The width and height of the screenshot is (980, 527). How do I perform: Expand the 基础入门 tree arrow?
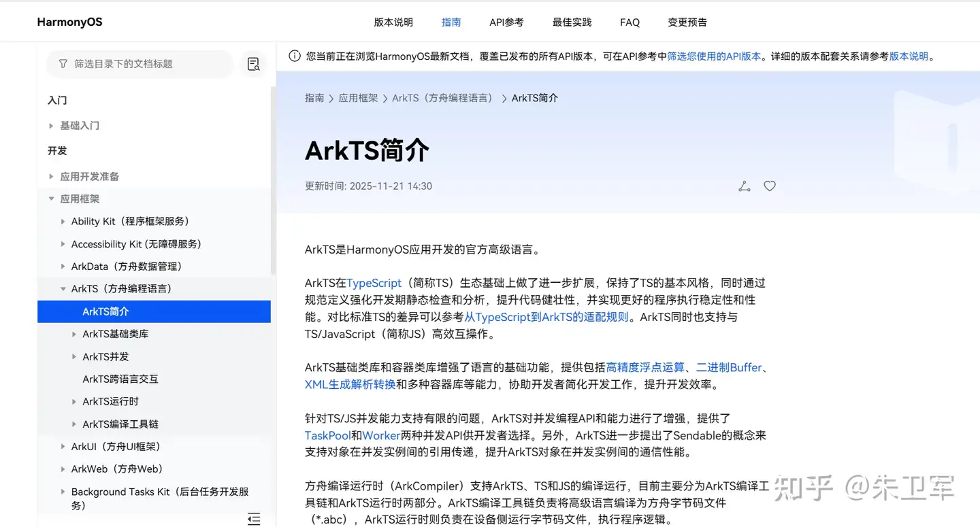51,126
